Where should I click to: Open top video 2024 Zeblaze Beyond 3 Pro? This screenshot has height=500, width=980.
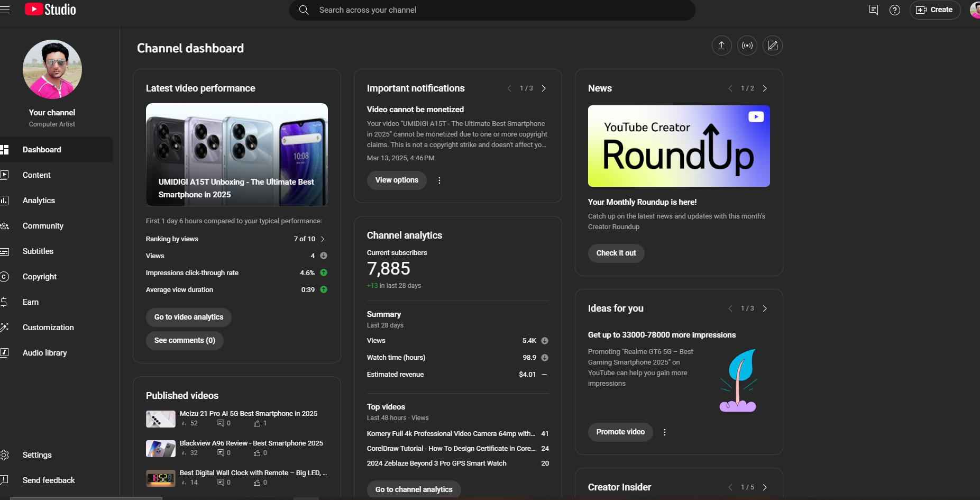[x=437, y=463]
